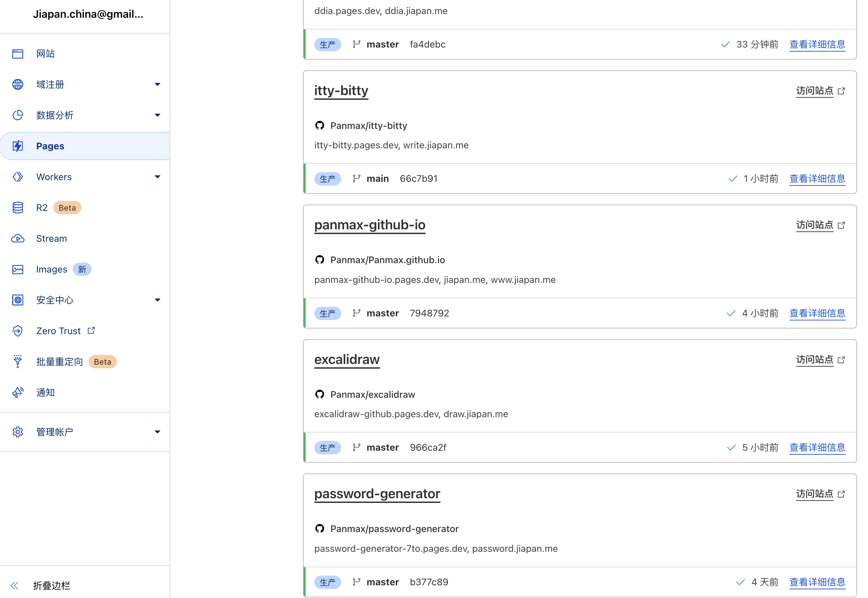
Task: Click the Stream cloud play icon
Action: click(x=18, y=238)
